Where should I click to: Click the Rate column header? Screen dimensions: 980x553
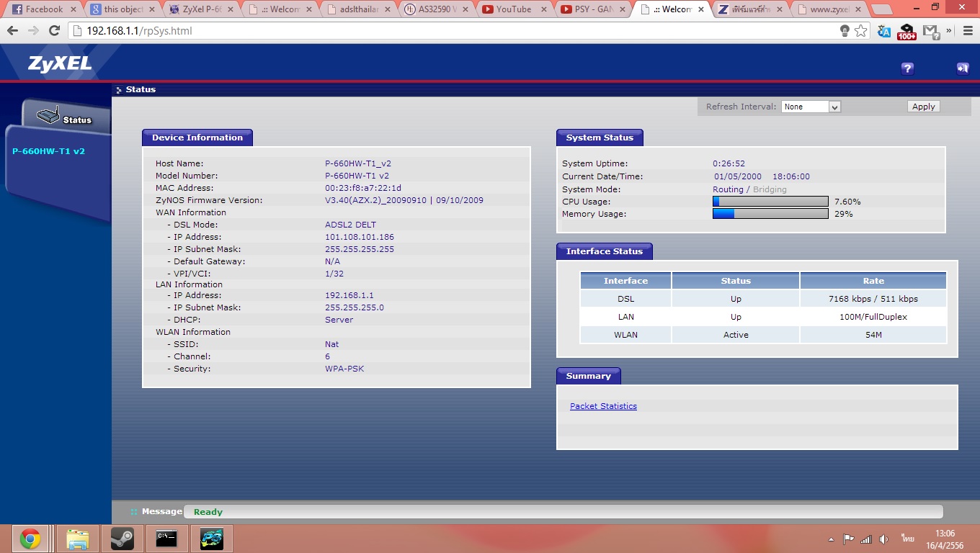(x=873, y=281)
